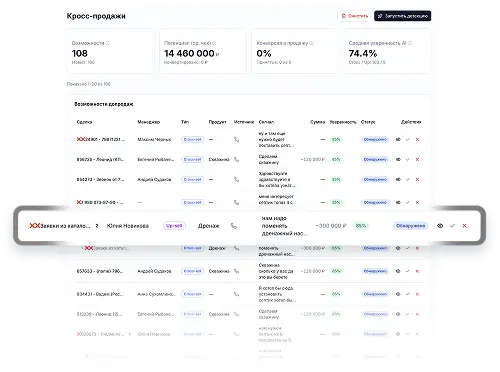The height and width of the screenshot is (372, 500).
Task: Accept checkmark in Максим Черных row
Action: (x=408, y=139)
